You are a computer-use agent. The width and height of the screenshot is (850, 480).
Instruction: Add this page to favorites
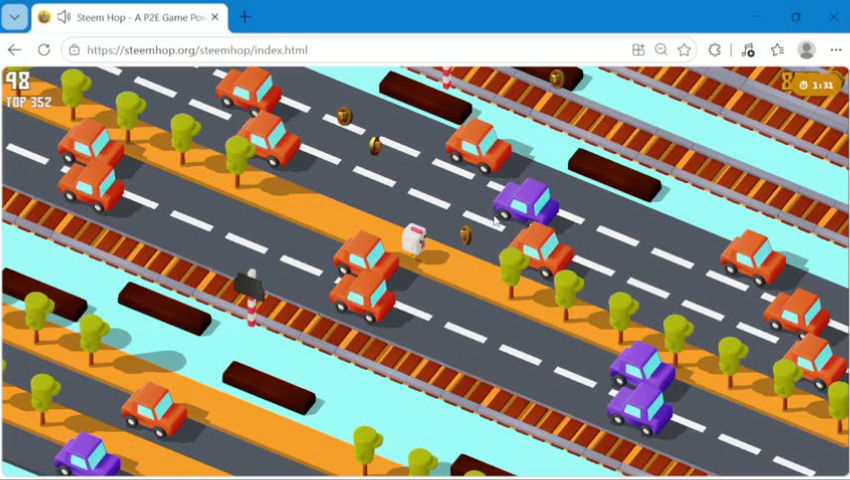pos(684,50)
